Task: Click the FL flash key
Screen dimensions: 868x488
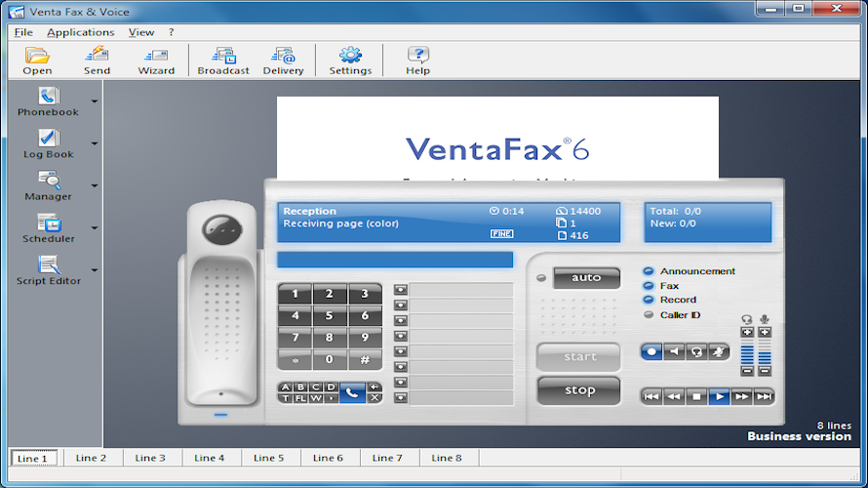Action: (x=300, y=397)
